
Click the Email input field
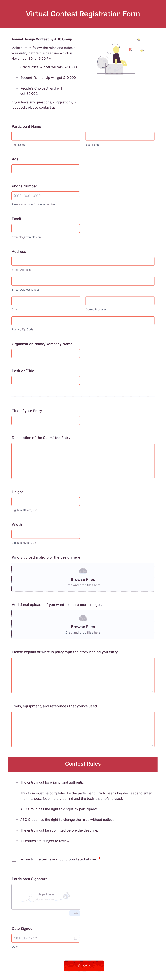tap(46, 228)
